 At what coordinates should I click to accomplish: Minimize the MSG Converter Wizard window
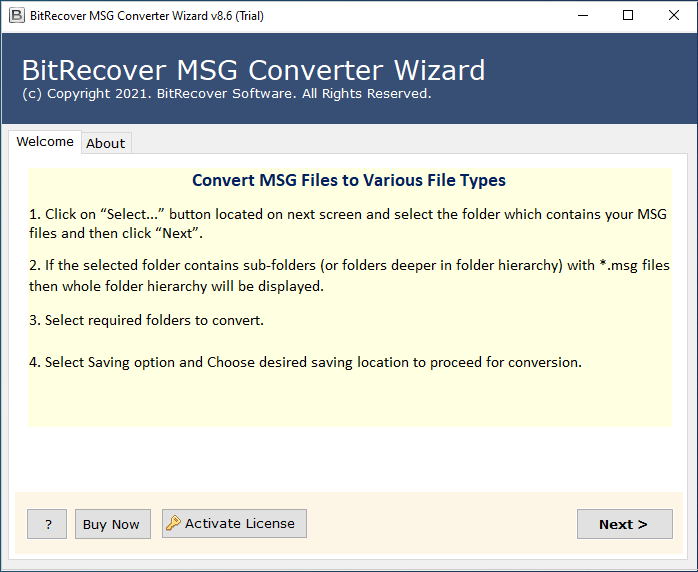(x=581, y=16)
